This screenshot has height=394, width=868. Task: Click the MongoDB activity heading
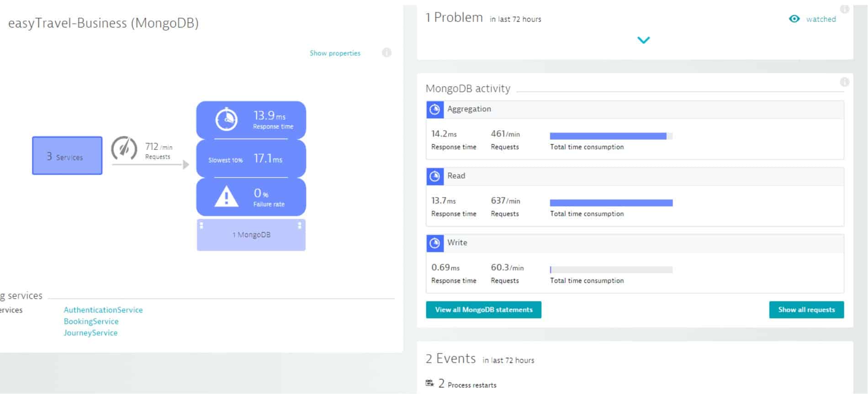[468, 89]
